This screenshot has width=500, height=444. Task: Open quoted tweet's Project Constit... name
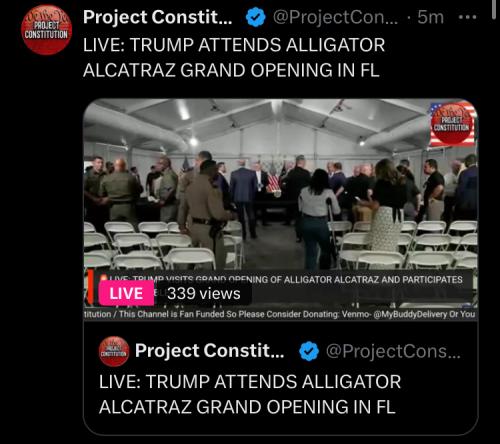(209, 351)
